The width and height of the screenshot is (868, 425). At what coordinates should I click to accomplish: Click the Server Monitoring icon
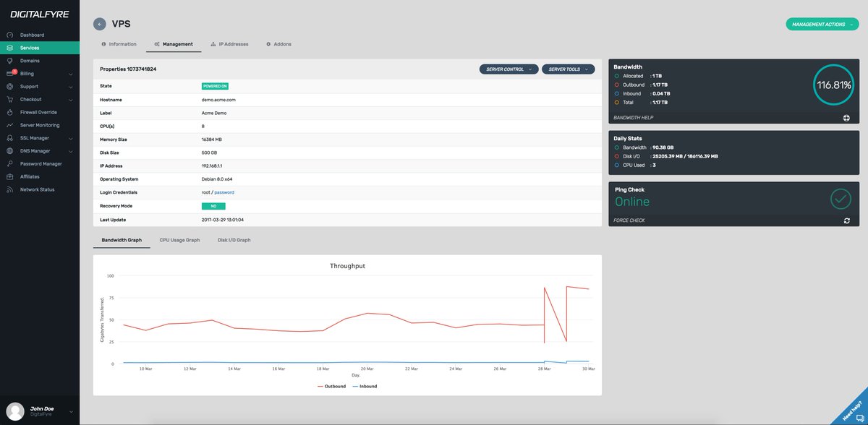point(9,125)
